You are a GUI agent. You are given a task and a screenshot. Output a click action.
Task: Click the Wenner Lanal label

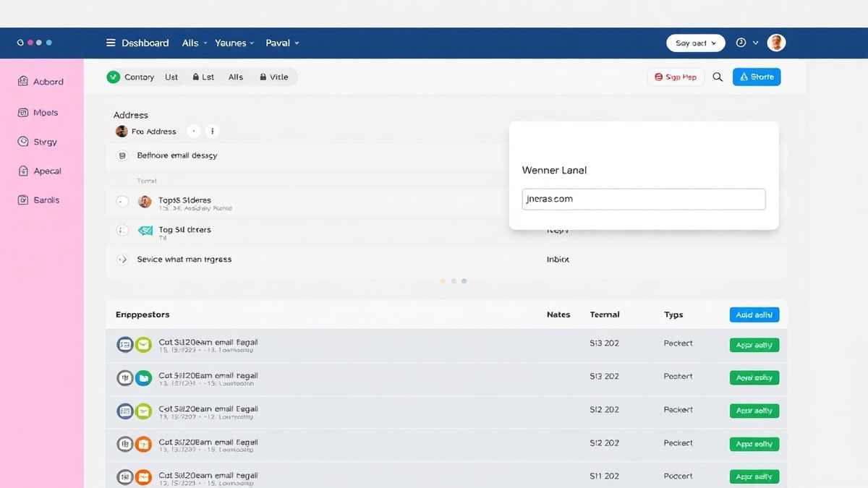554,171
